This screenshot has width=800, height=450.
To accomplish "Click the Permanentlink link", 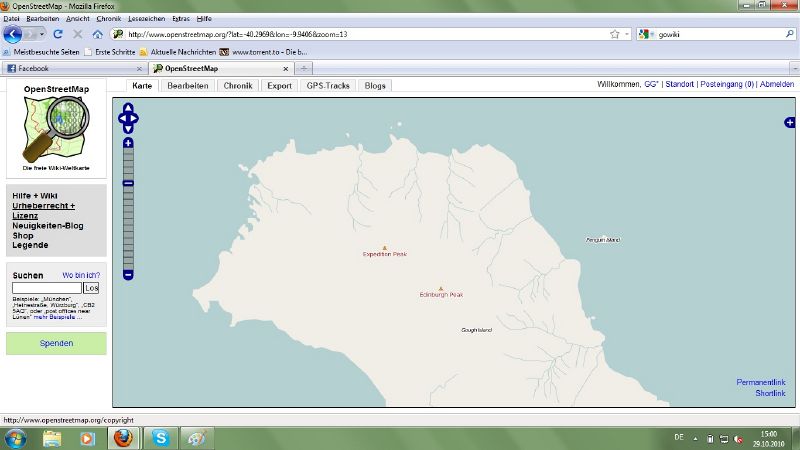I will [761, 382].
